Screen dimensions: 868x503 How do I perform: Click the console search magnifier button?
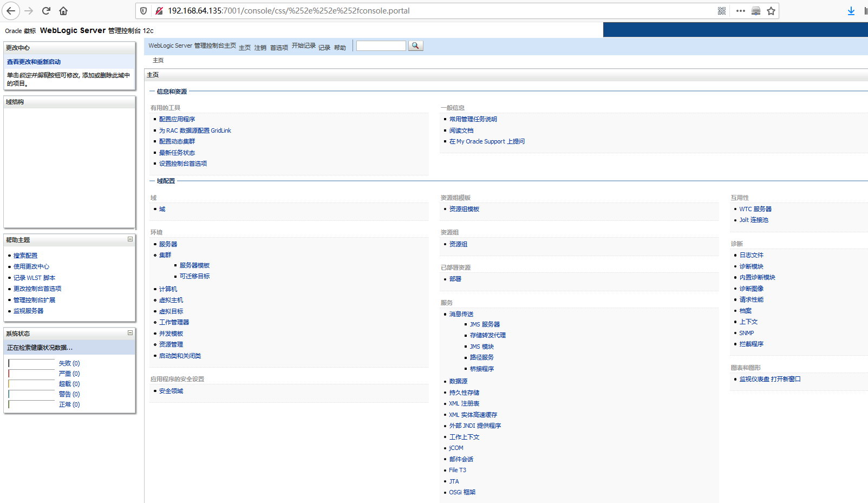click(415, 46)
